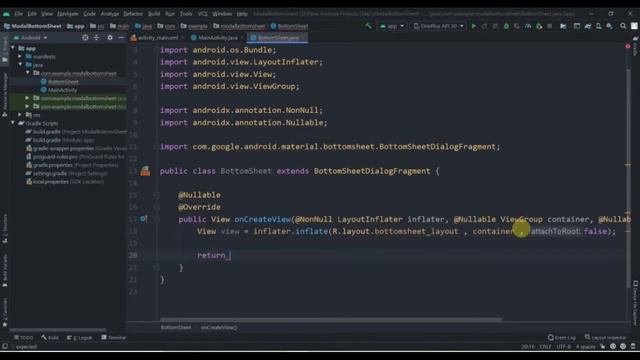This screenshot has width=640, height=360.
Task: Open the Layout Inspector
Action: pos(605,338)
